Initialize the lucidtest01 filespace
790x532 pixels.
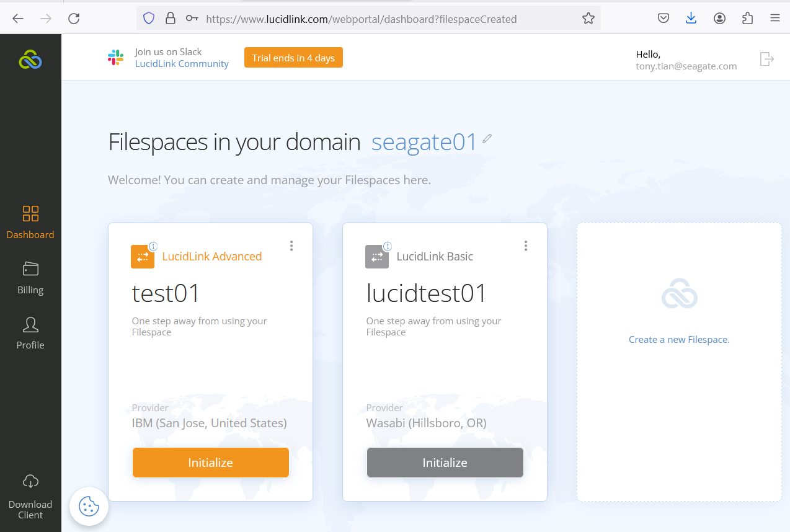click(x=445, y=463)
